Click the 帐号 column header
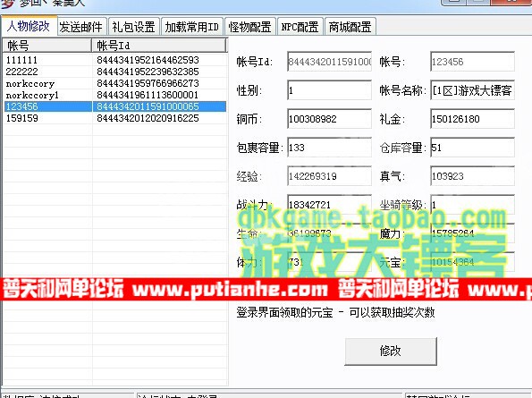This screenshot has width=532, height=398. (47, 46)
